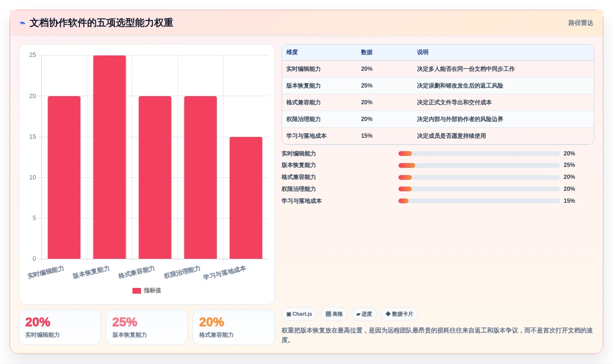Click the 15% label next to the progress bar

click(x=569, y=201)
